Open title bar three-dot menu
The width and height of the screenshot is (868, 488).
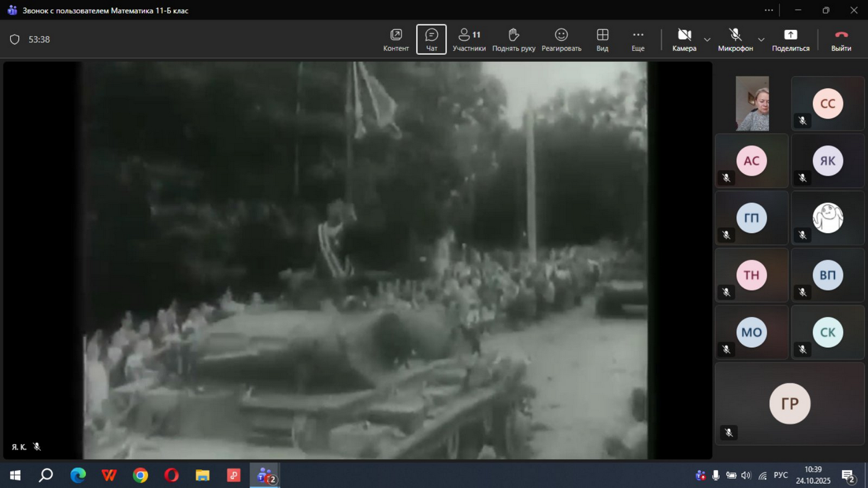tap(769, 10)
